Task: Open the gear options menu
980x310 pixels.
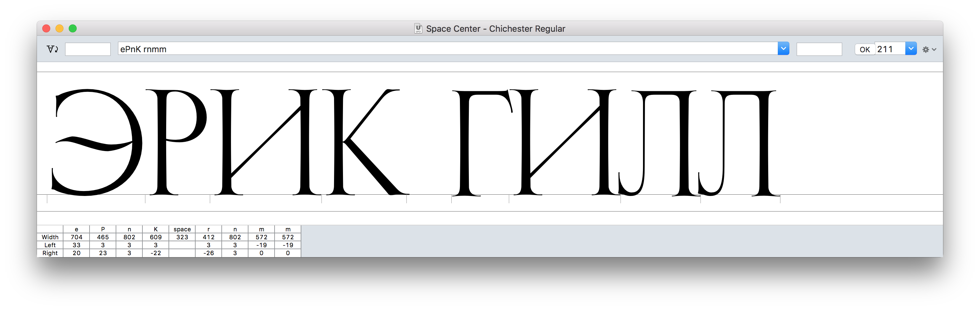Action: 929,50
